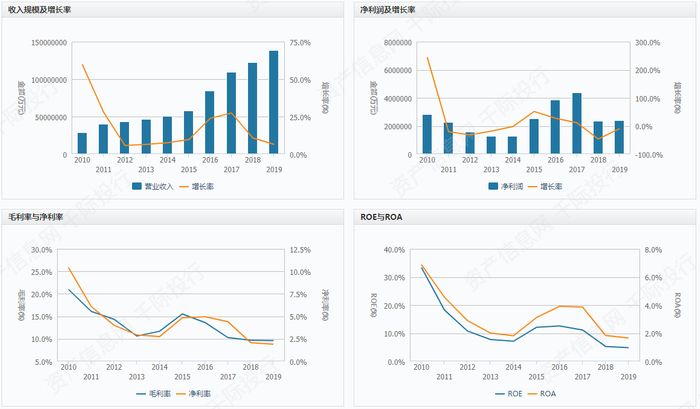
Task: Toggle ROA legend entry
Action: point(542,394)
